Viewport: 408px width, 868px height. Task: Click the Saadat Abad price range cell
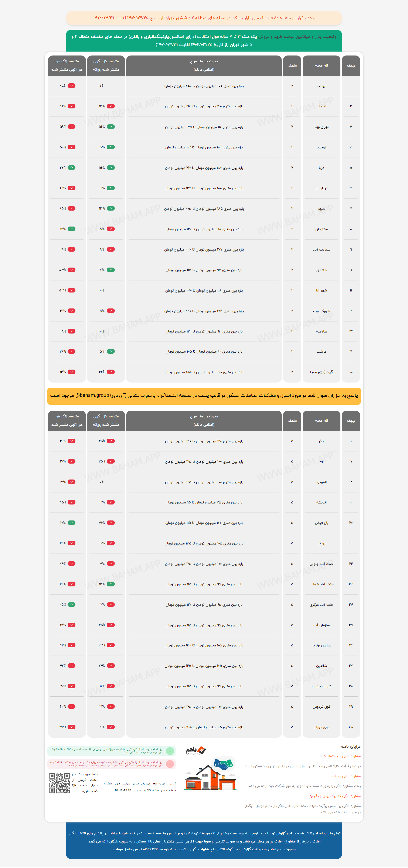[204, 250]
